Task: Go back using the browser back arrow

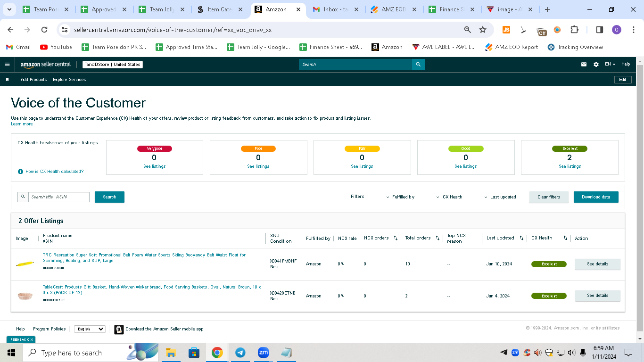Action: (x=10, y=30)
